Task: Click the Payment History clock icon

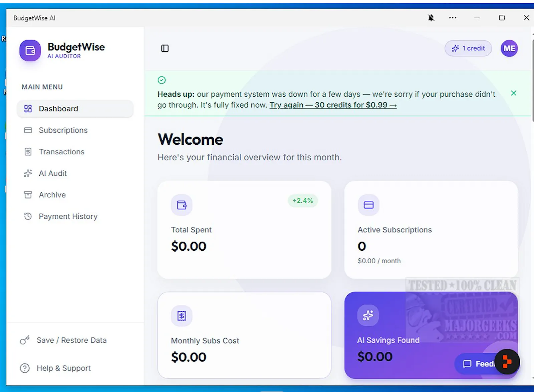Action: tap(28, 216)
